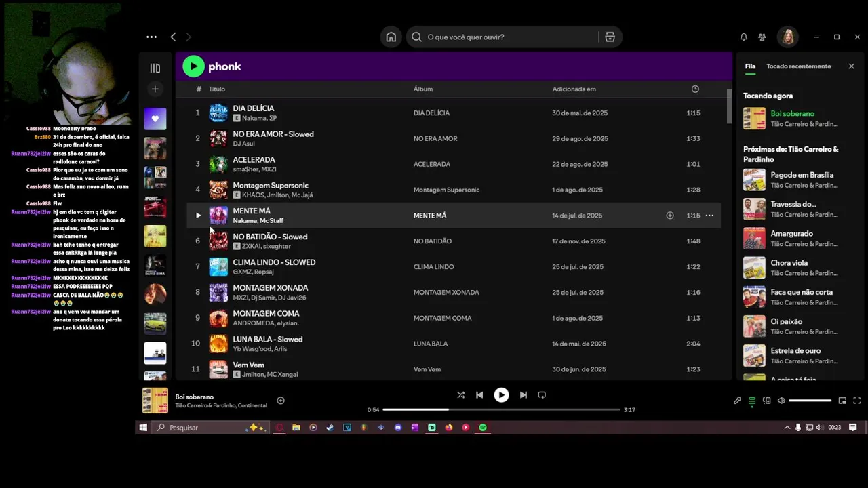Open the mini player icon
The width and height of the screenshot is (868, 488).
pyautogui.click(x=842, y=401)
